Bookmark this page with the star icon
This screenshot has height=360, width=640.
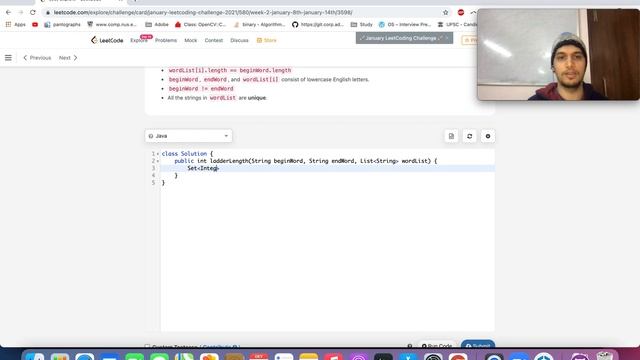point(445,13)
